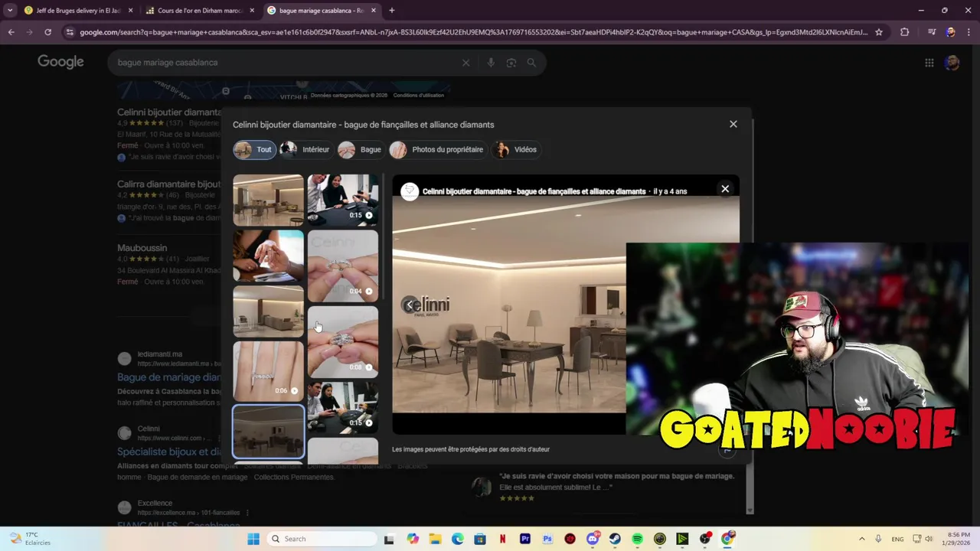Viewport: 980px width, 551px height.
Task: Play the 0:04 ring video
Action: [x=342, y=266]
